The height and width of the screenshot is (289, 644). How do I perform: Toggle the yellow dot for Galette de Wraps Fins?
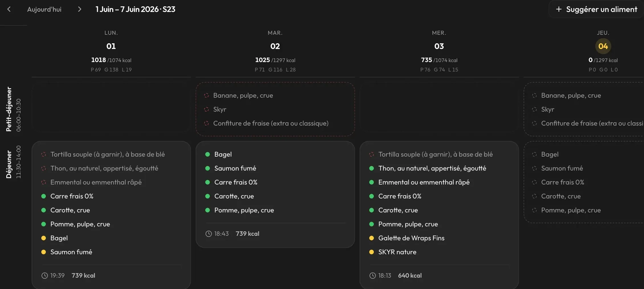click(x=372, y=238)
